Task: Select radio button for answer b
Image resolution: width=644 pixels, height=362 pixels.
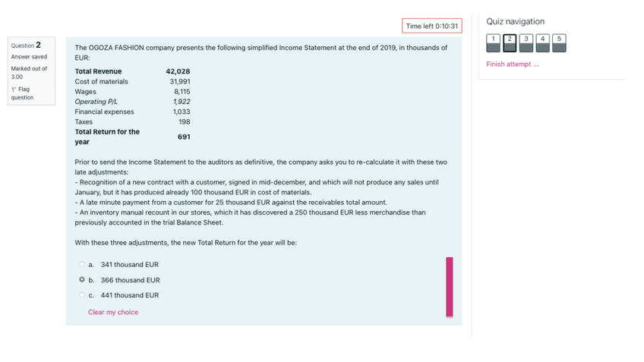Action: (x=82, y=280)
